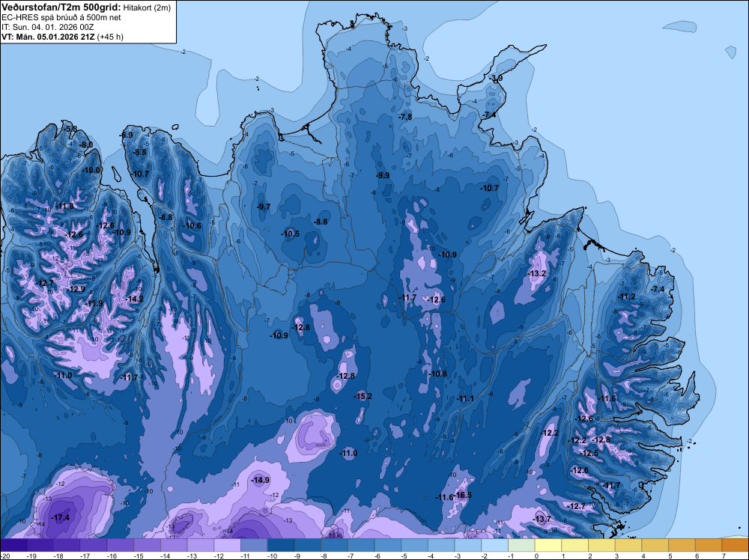Click the '(+45 h)' forecast offset text

tap(110, 37)
